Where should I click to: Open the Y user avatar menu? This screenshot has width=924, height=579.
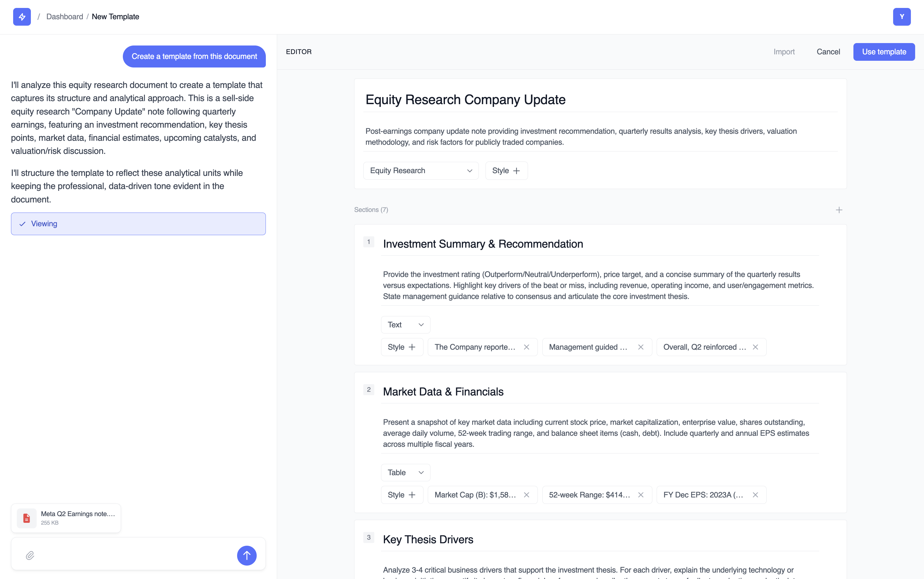tap(902, 16)
